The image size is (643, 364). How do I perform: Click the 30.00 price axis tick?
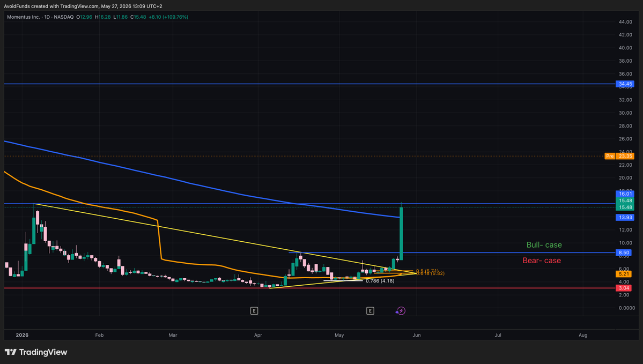(625, 113)
